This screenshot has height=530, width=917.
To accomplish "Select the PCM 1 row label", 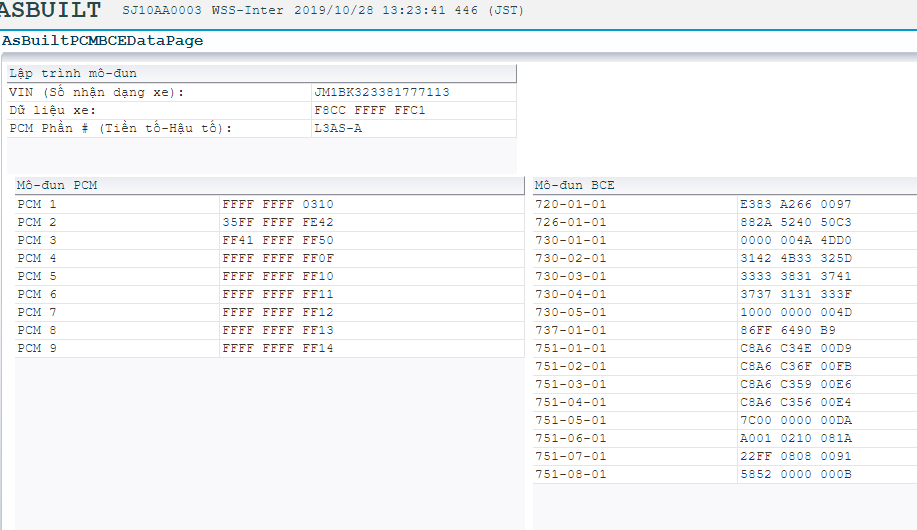I will (x=37, y=204).
